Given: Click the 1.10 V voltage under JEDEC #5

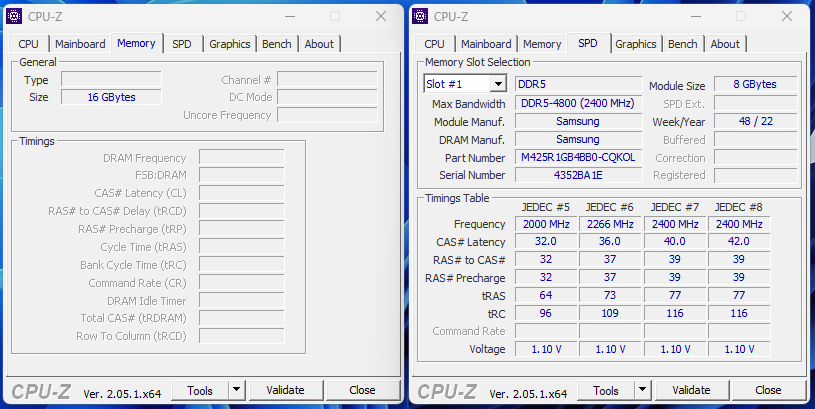Looking at the screenshot, I should (546, 349).
